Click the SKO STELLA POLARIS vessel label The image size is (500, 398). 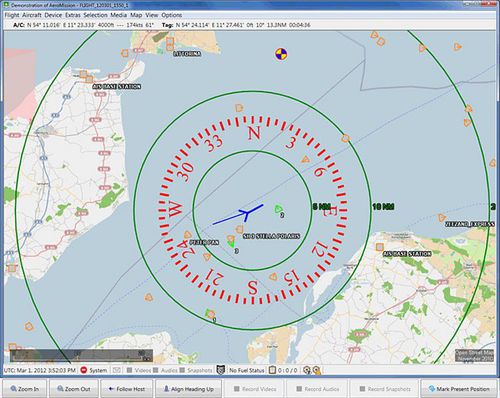point(271,236)
